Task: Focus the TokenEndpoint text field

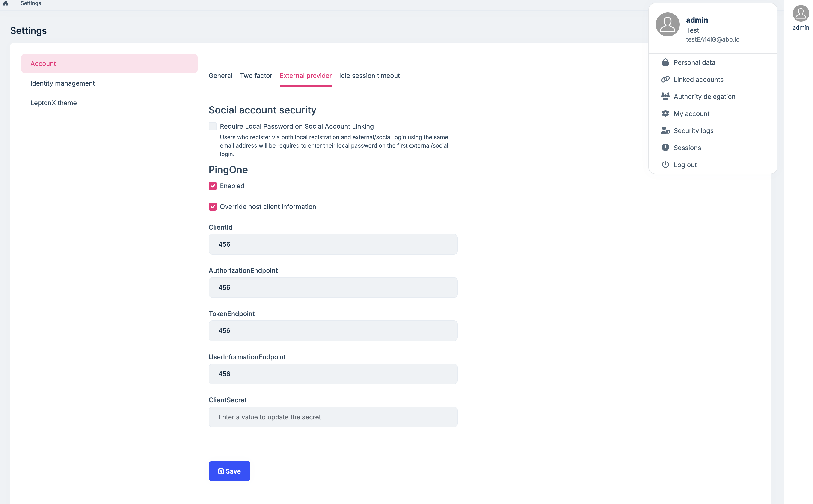Action: [333, 330]
